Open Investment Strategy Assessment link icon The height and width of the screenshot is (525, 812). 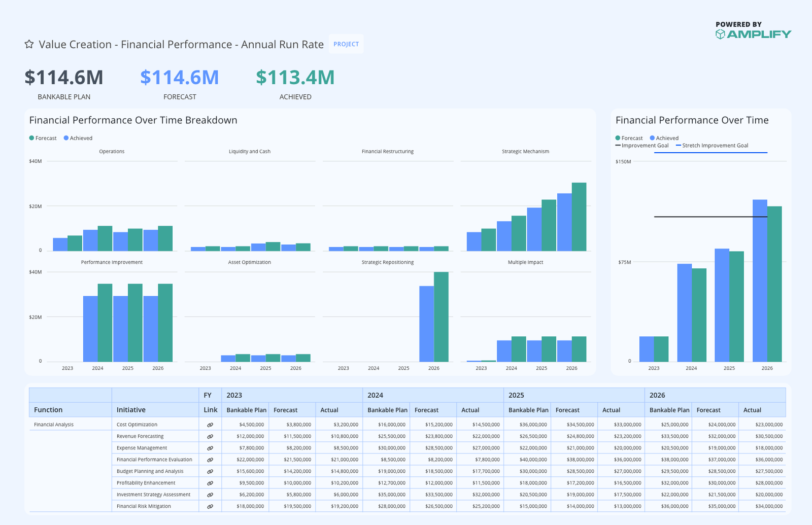click(x=210, y=495)
